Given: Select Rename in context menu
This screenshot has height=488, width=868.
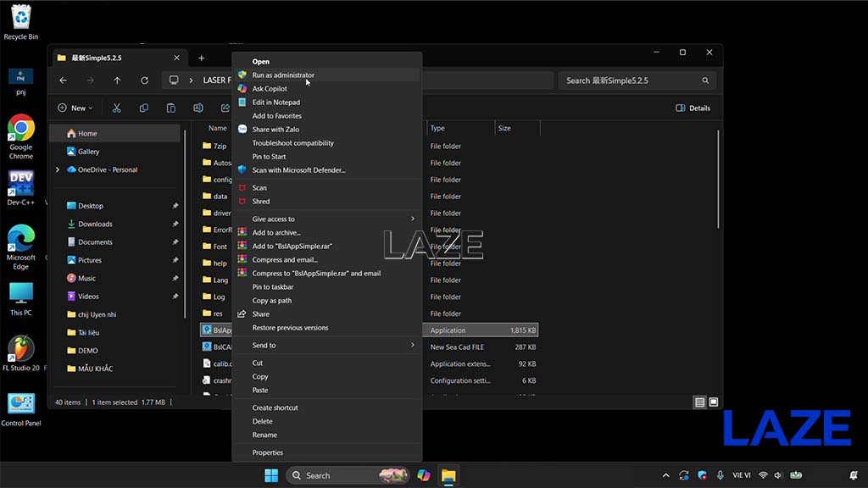Looking at the screenshot, I should pos(328,435).
